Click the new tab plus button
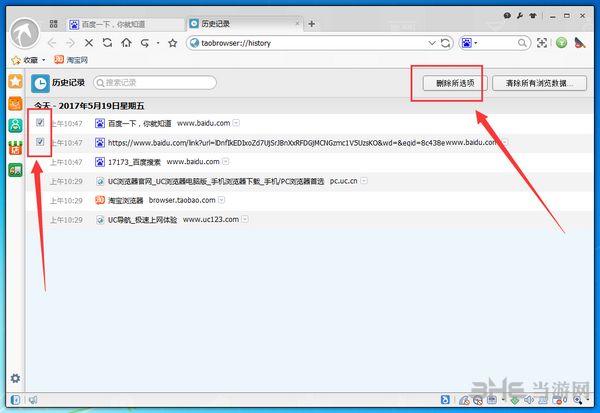 (x=312, y=22)
